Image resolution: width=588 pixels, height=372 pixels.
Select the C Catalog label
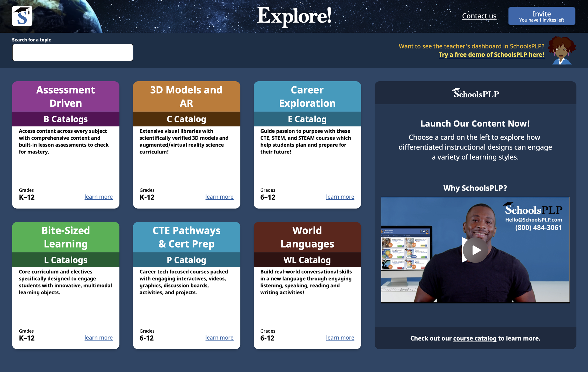tap(186, 119)
